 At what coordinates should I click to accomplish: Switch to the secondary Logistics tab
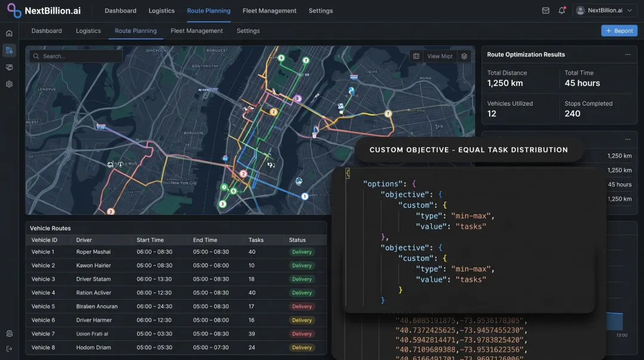tap(88, 31)
